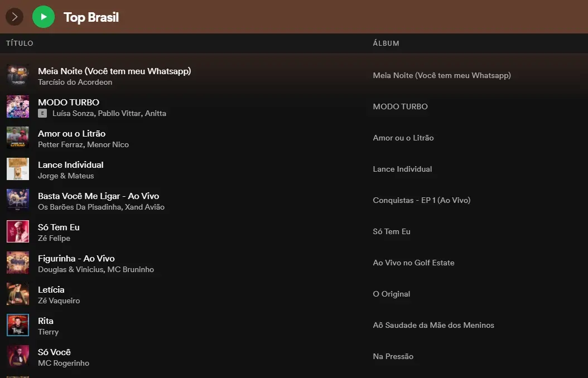Open the Conquistas - EP 1 (Ao Vivo) album
The image size is (588, 378).
421,200
